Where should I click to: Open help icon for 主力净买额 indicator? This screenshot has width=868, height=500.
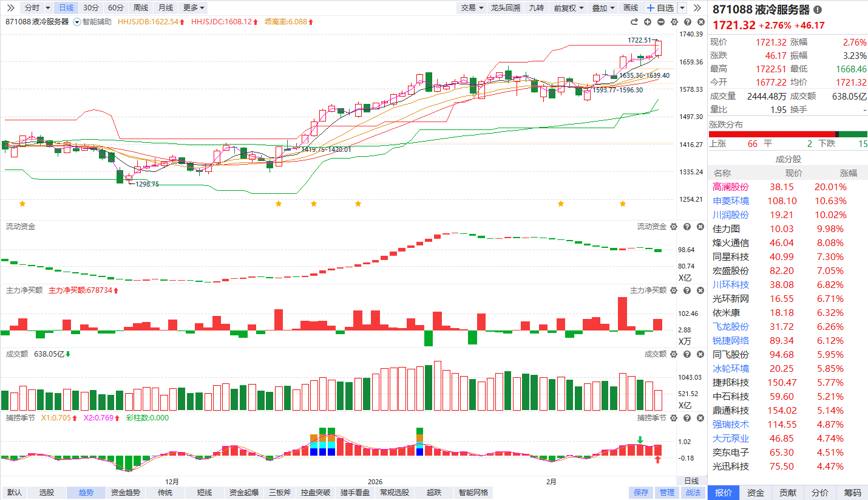click(687, 290)
